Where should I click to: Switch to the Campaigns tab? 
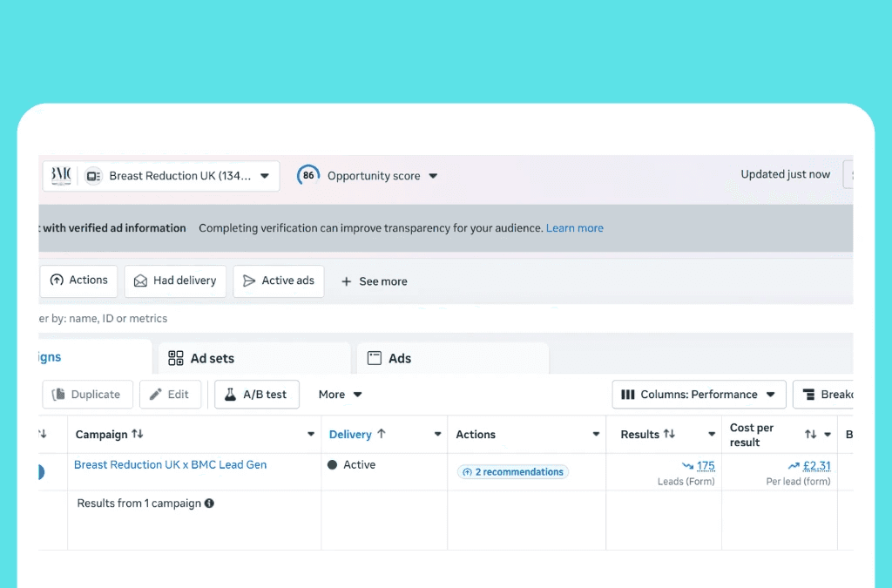94,357
